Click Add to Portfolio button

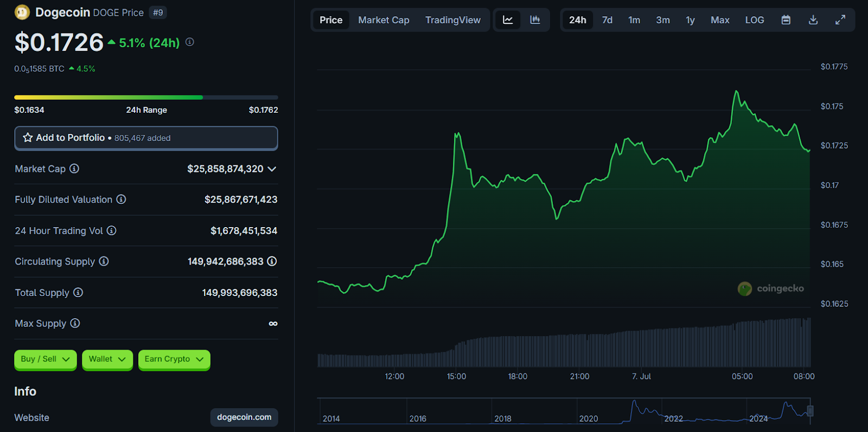[x=146, y=138]
